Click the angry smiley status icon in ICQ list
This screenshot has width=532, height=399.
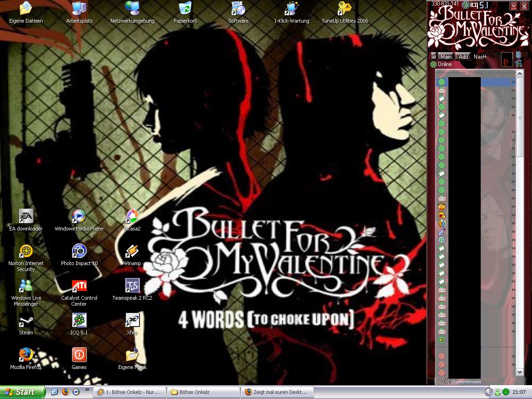(441, 206)
